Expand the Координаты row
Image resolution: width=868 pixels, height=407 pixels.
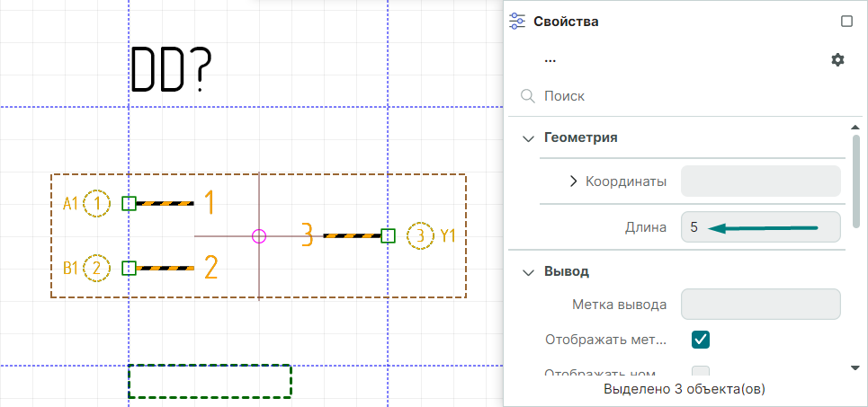click(574, 181)
